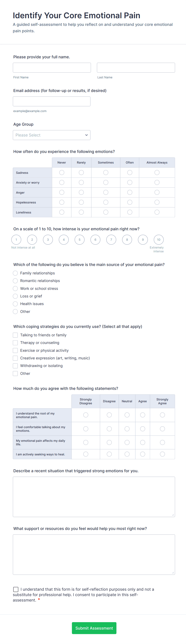The height and width of the screenshot is (644, 186).
Task: Click the Submit Assessment button
Action: (x=94, y=628)
